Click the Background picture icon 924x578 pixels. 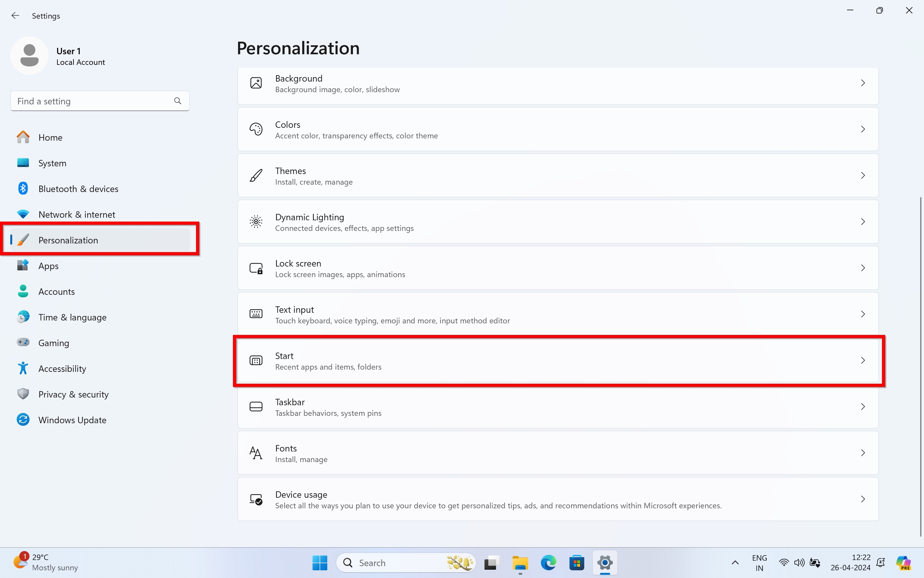(256, 83)
